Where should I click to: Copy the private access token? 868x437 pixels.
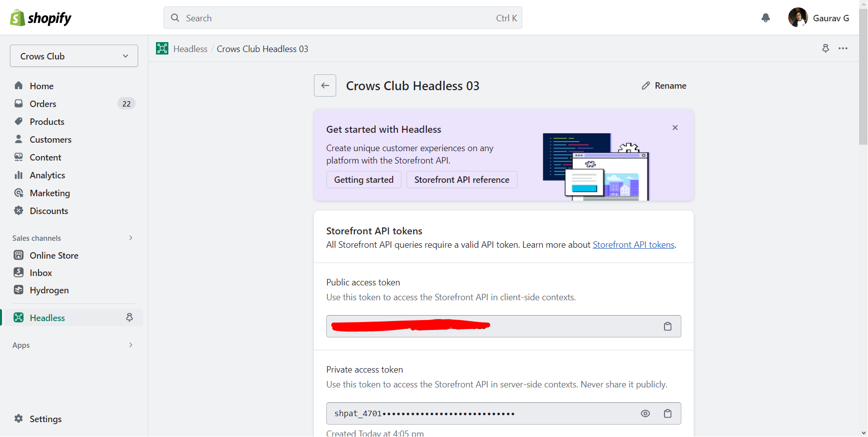point(667,414)
